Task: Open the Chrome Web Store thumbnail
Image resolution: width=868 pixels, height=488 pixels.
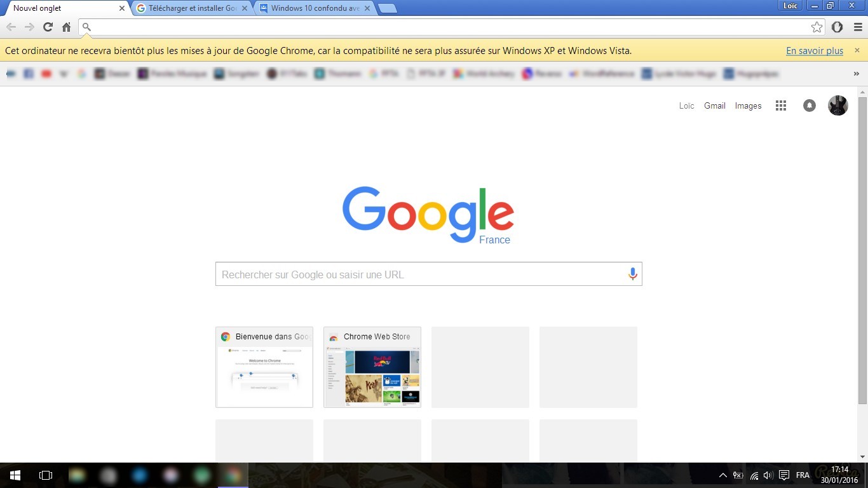Action: pos(372,367)
